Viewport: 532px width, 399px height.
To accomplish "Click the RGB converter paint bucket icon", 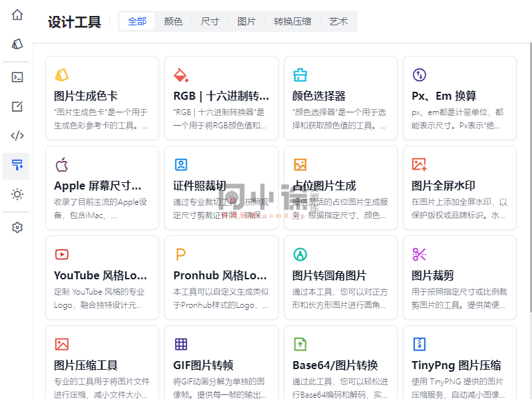I will [x=181, y=74].
